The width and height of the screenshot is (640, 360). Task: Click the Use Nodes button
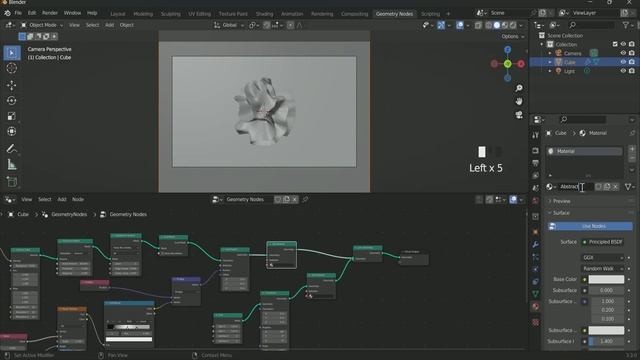pyautogui.click(x=590, y=226)
